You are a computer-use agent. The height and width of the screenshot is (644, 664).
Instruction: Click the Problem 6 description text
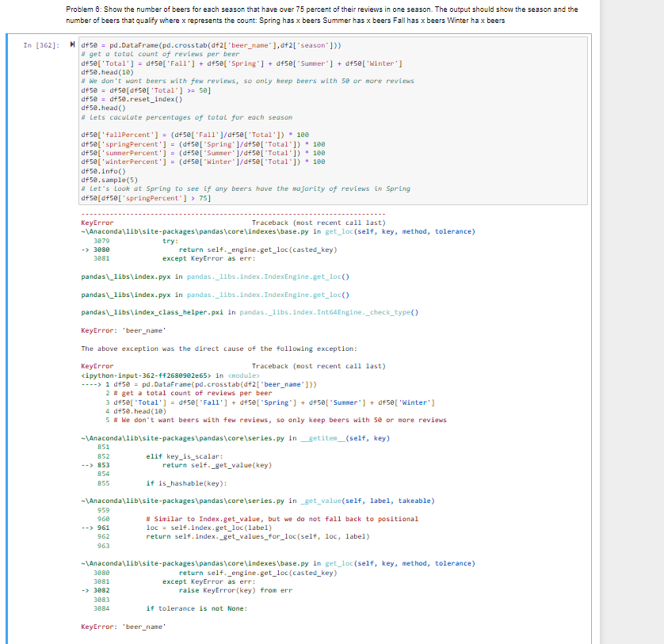tap(322, 15)
